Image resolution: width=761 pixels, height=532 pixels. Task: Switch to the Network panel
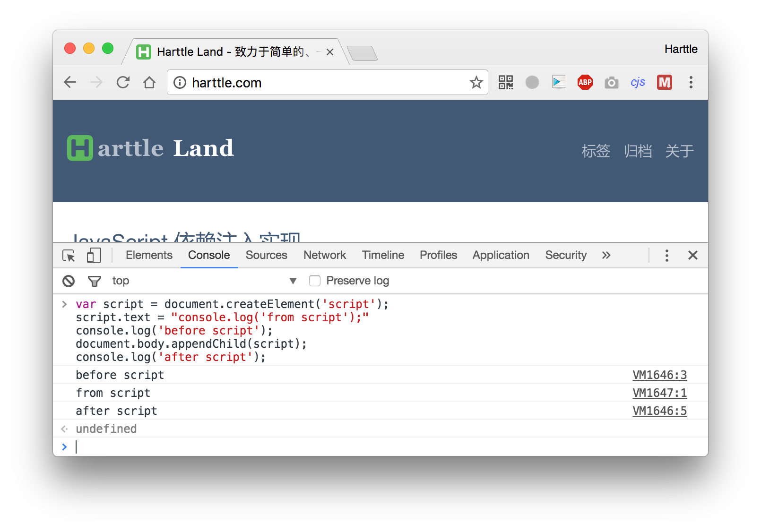(324, 255)
